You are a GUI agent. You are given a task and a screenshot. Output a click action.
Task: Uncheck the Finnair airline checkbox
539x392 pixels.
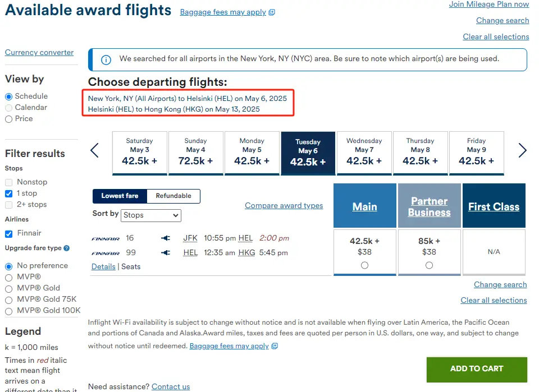pos(8,233)
